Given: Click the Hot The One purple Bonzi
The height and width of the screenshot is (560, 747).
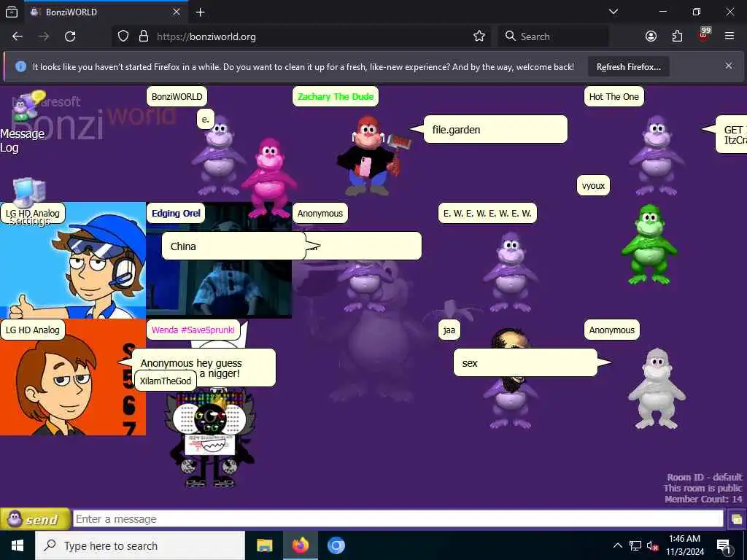Looking at the screenshot, I should tap(657, 155).
